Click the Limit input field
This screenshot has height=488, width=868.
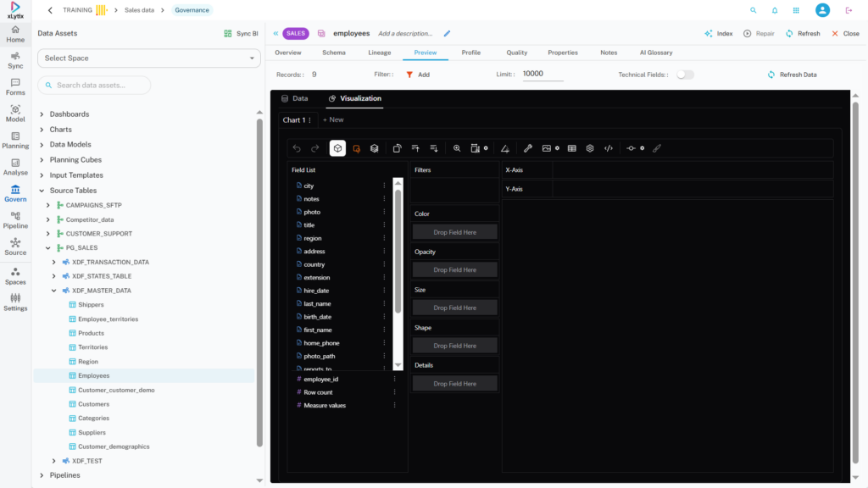tap(542, 75)
